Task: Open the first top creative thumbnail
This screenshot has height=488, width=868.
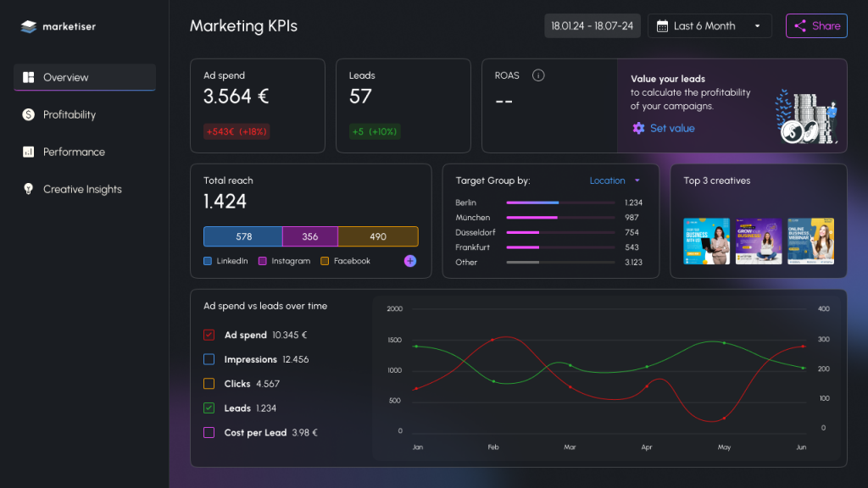Action: (706, 241)
